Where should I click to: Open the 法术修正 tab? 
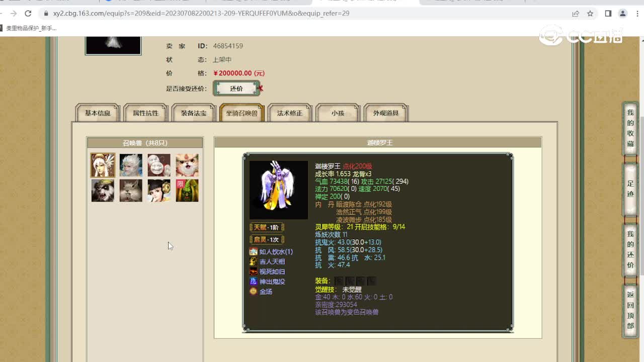(x=290, y=113)
